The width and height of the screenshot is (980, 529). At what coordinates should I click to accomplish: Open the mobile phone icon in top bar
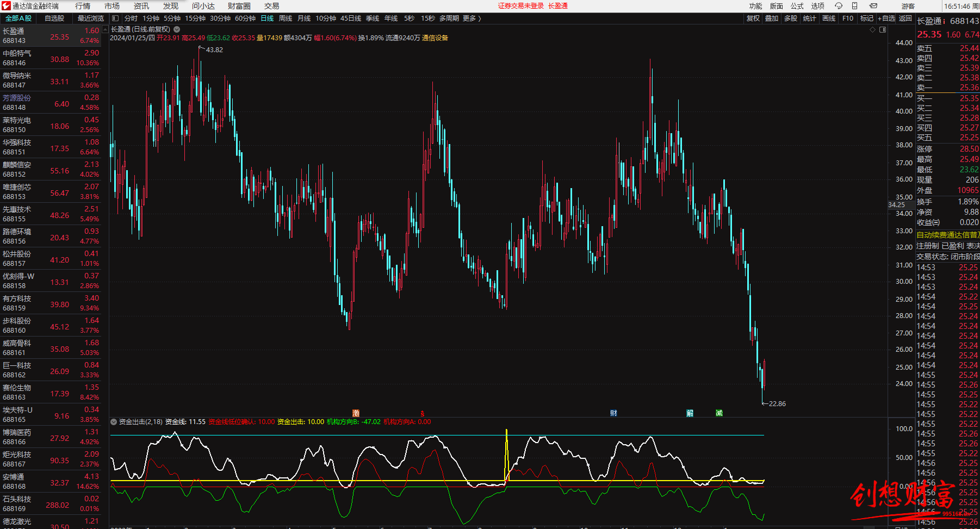(855, 6)
